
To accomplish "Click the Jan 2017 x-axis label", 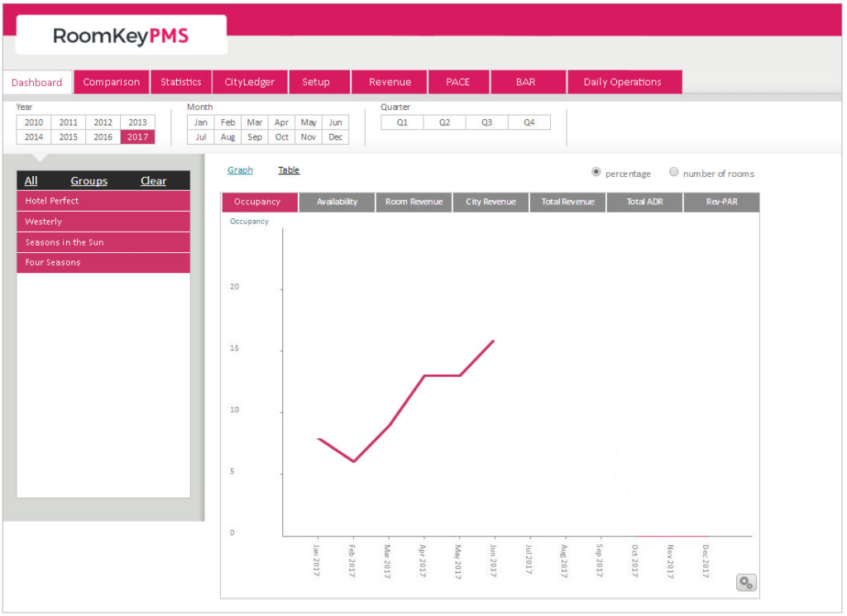I will click(317, 561).
